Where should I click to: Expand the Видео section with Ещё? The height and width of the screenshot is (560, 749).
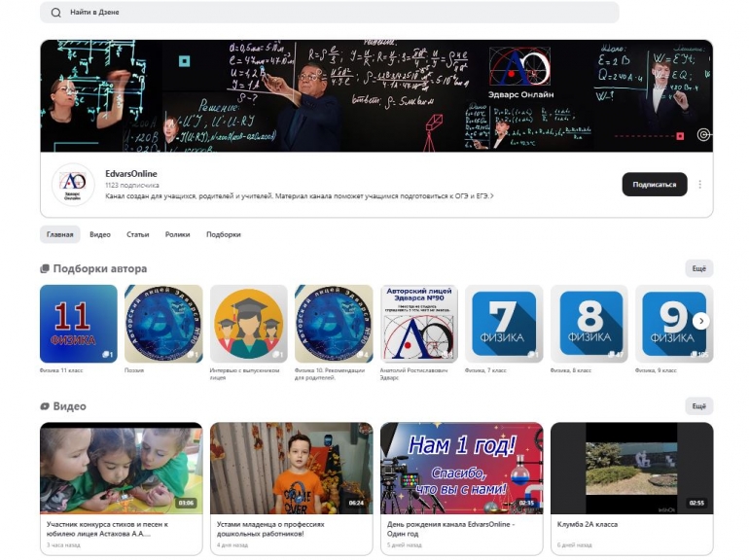pyautogui.click(x=698, y=406)
